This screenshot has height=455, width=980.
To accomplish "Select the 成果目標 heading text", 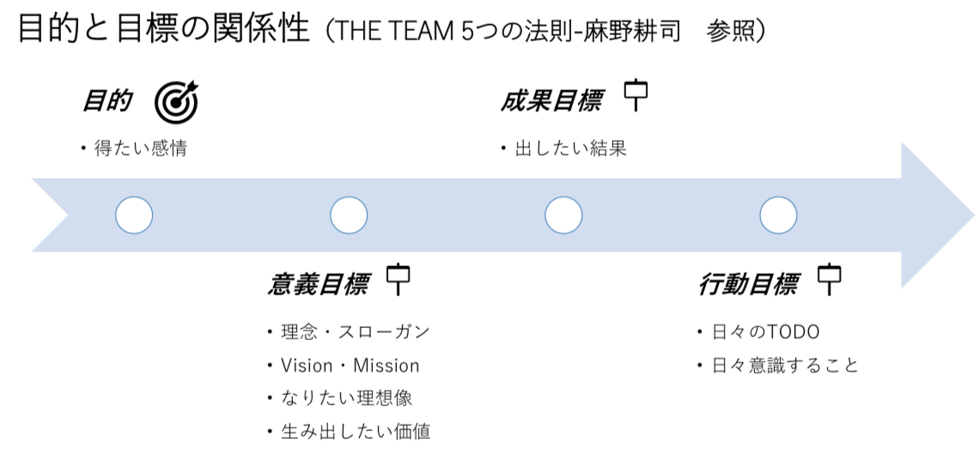I will click(551, 101).
